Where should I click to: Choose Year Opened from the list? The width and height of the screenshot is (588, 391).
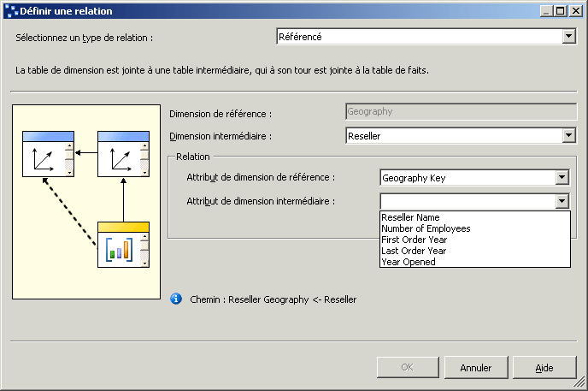coord(408,262)
